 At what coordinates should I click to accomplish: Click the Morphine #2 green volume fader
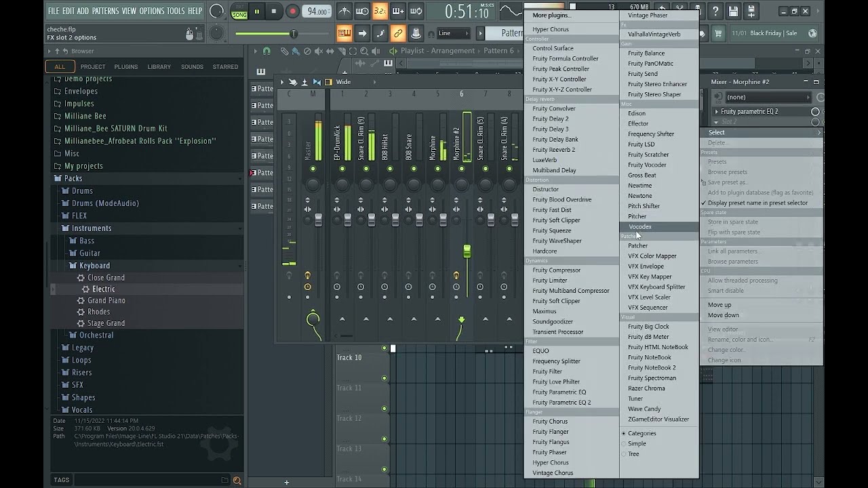point(467,252)
